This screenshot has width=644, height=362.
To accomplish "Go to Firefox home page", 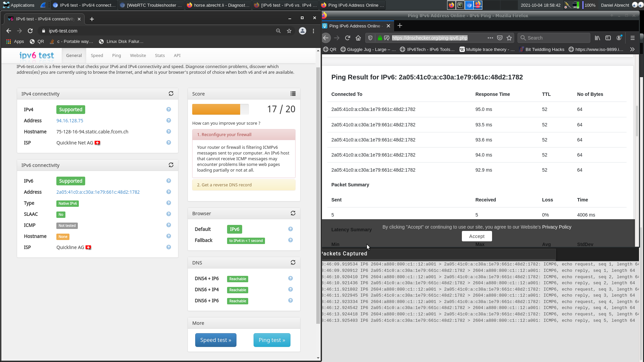I will (x=358, y=38).
